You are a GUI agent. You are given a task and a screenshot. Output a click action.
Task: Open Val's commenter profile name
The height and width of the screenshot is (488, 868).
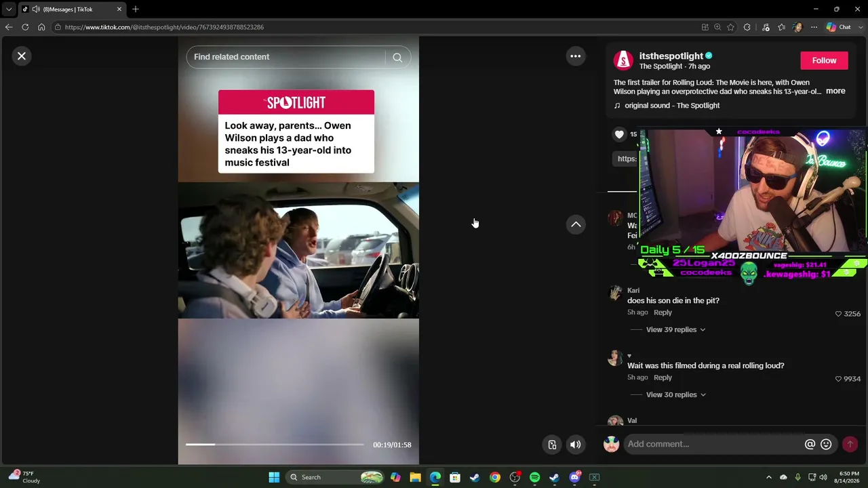[x=632, y=420]
